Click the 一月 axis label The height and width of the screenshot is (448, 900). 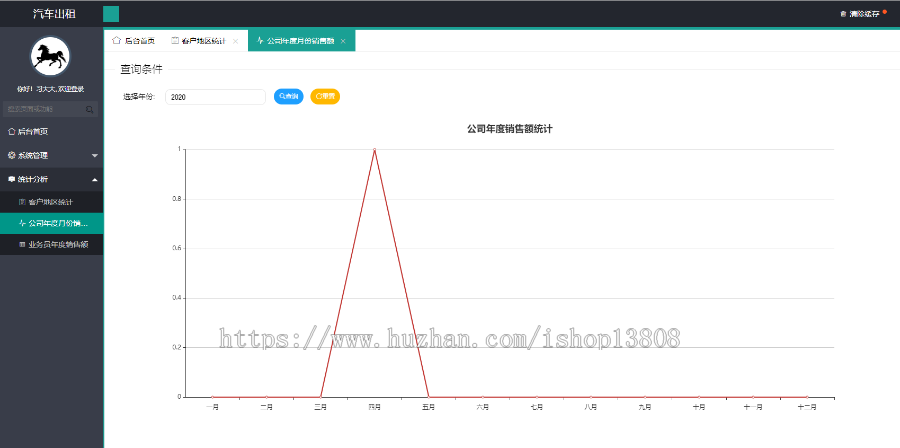point(212,407)
